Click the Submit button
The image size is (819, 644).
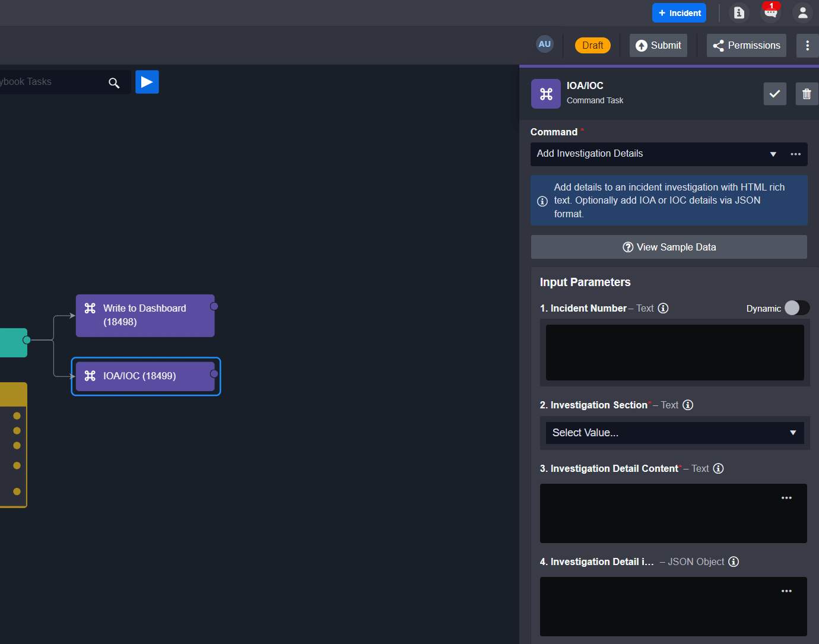pos(658,46)
